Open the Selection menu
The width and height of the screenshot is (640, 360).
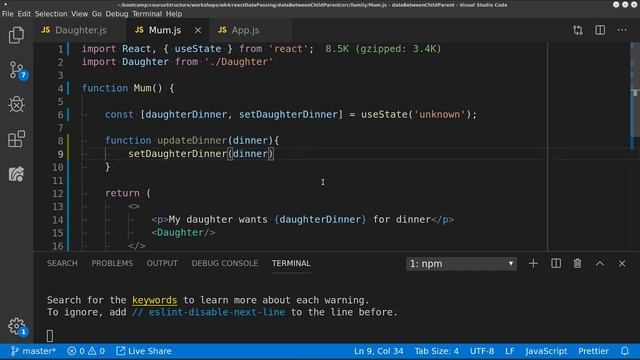click(51, 14)
